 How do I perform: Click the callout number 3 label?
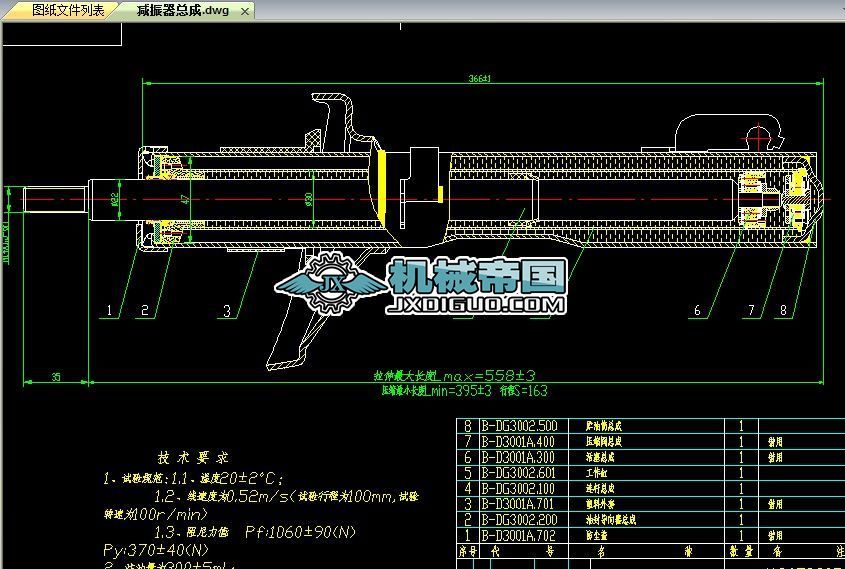click(227, 311)
